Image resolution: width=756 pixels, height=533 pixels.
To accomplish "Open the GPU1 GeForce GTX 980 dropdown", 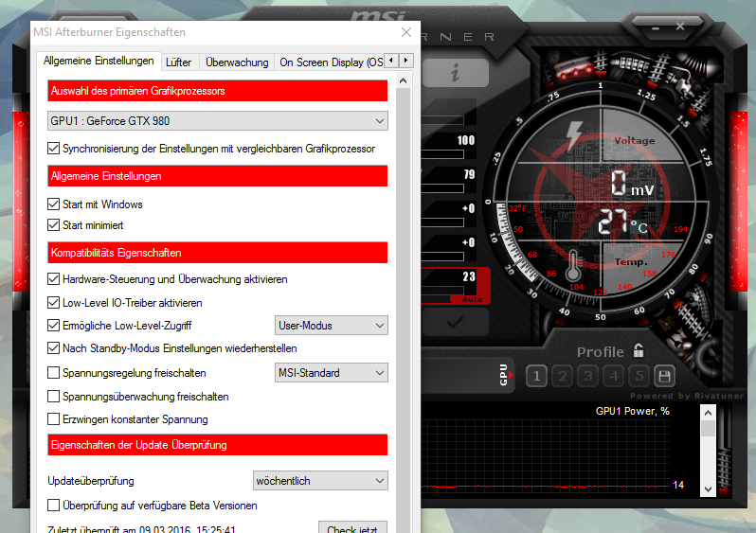I will (218, 121).
